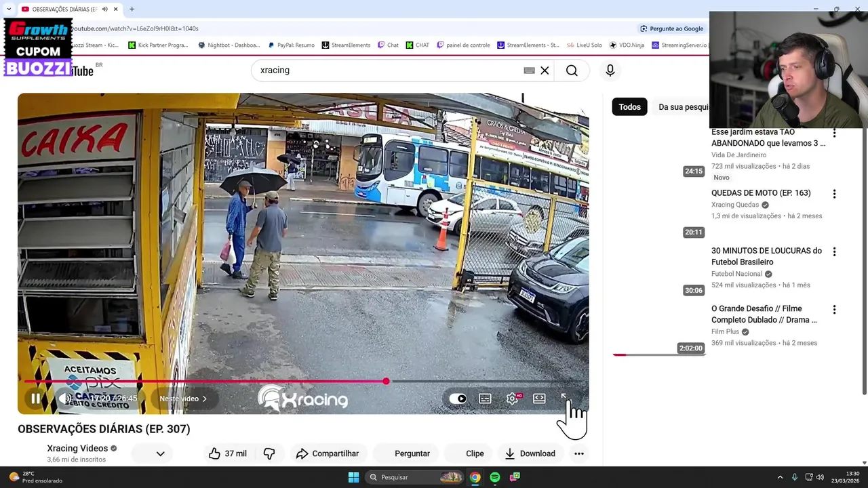Open the Kick Partner Program bookmark

[158, 45]
